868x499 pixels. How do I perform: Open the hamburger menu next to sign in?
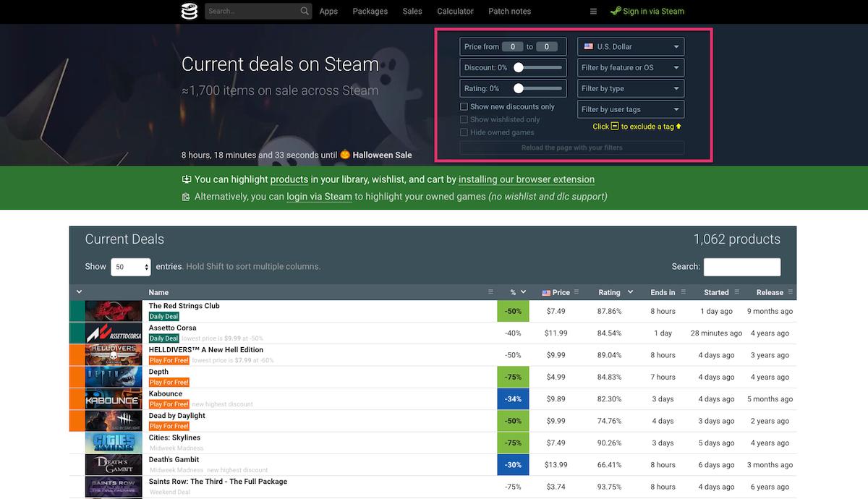click(x=593, y=11)
